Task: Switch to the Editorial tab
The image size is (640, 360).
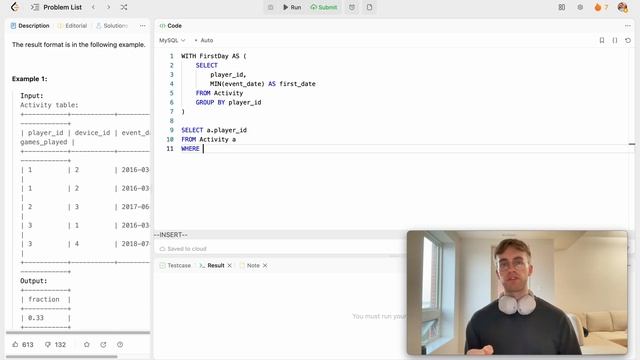Action: [72, 26]
